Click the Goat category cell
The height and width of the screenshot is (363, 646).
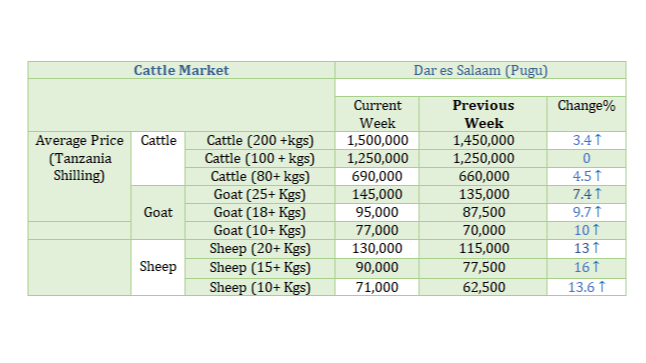(x=158, y=213)
